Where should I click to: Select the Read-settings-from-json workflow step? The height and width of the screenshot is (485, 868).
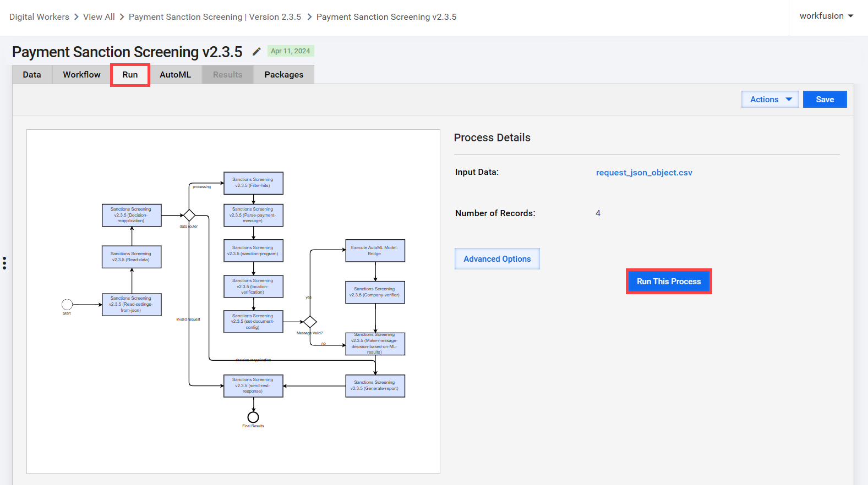(132, 305)
